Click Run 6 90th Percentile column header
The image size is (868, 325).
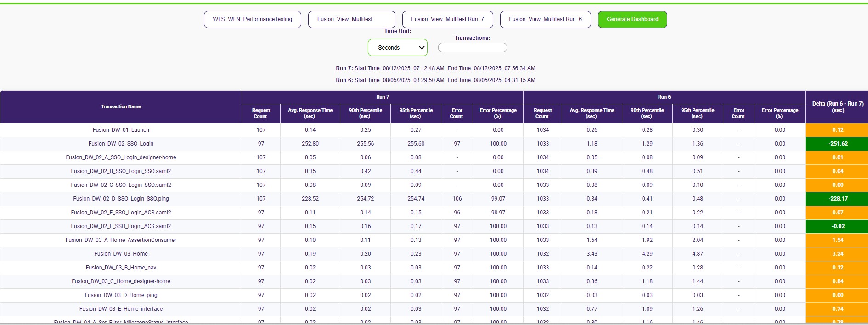tap(647, 113)
